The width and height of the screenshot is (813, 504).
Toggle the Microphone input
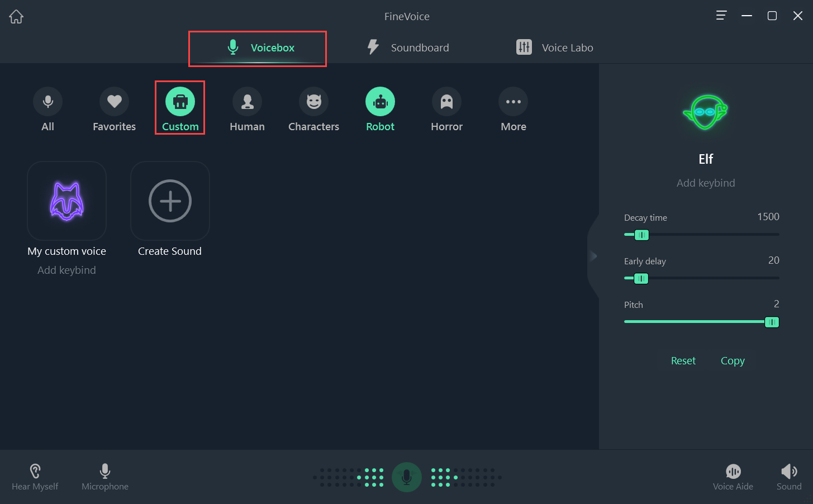(x=104, y=476)
